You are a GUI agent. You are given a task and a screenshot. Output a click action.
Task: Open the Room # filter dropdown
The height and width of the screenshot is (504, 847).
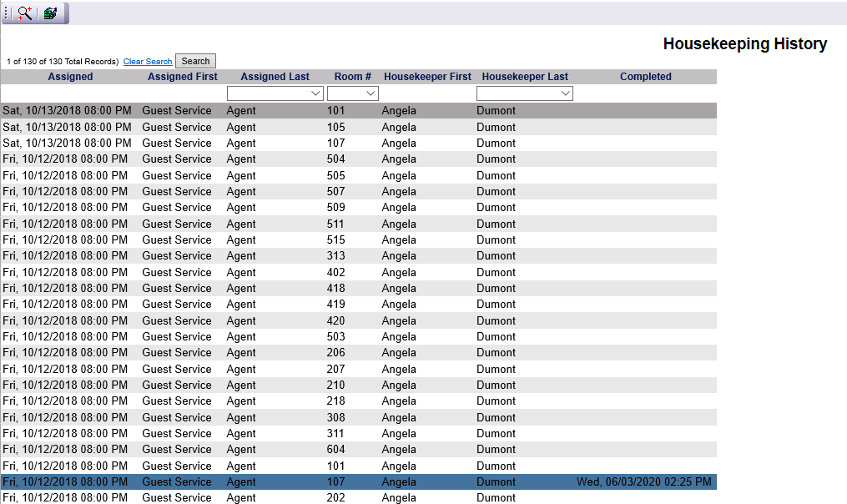tap(352, 93)
